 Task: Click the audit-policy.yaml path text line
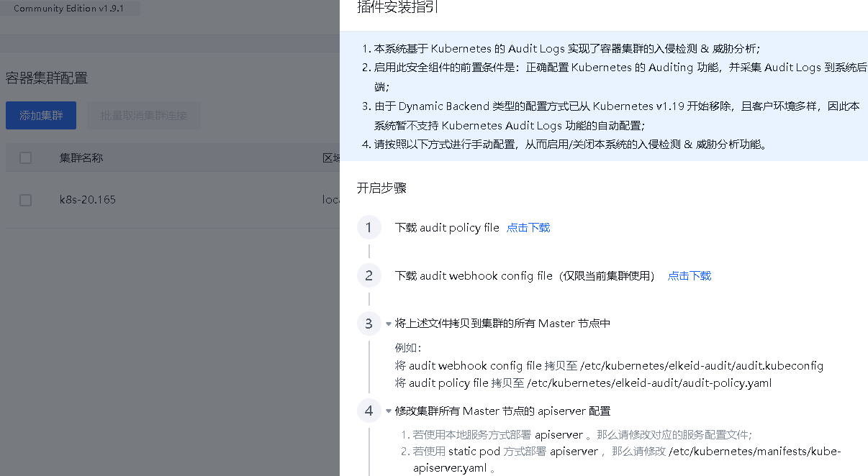coord(583,383)
